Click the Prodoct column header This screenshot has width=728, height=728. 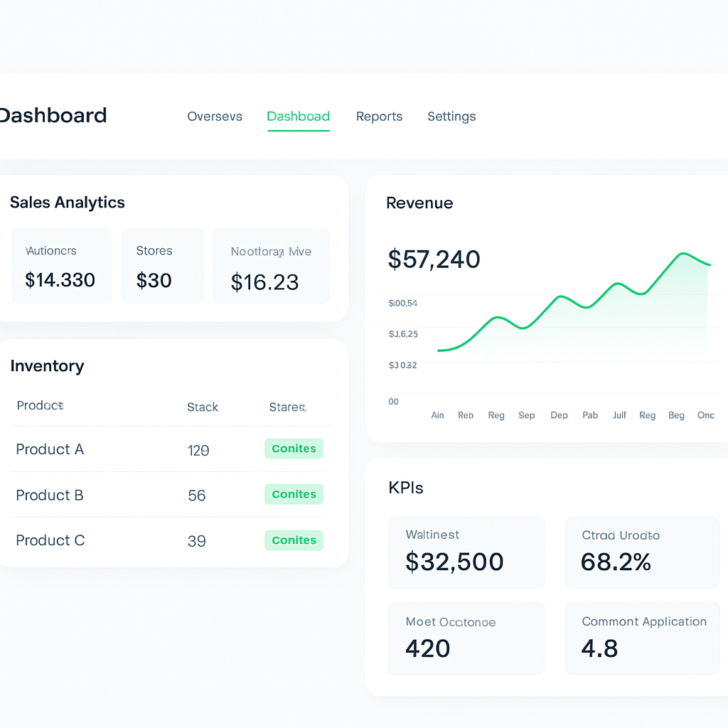click(40, 405)
